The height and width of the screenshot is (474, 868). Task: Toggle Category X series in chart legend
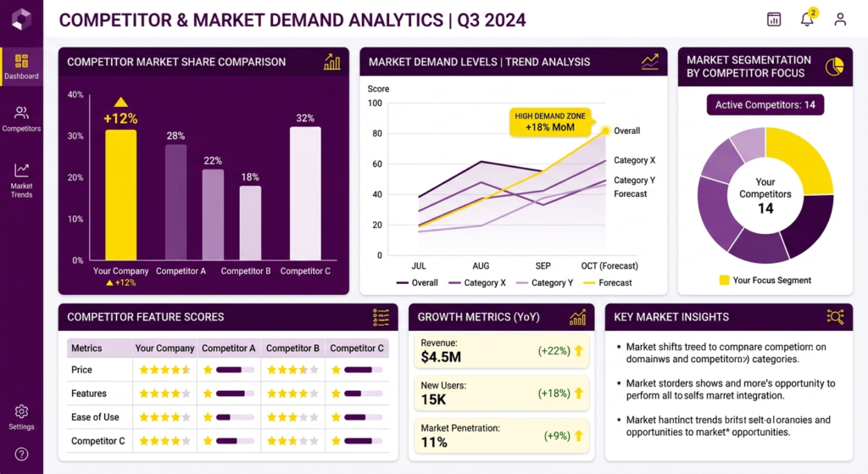(x=477, y=282)
